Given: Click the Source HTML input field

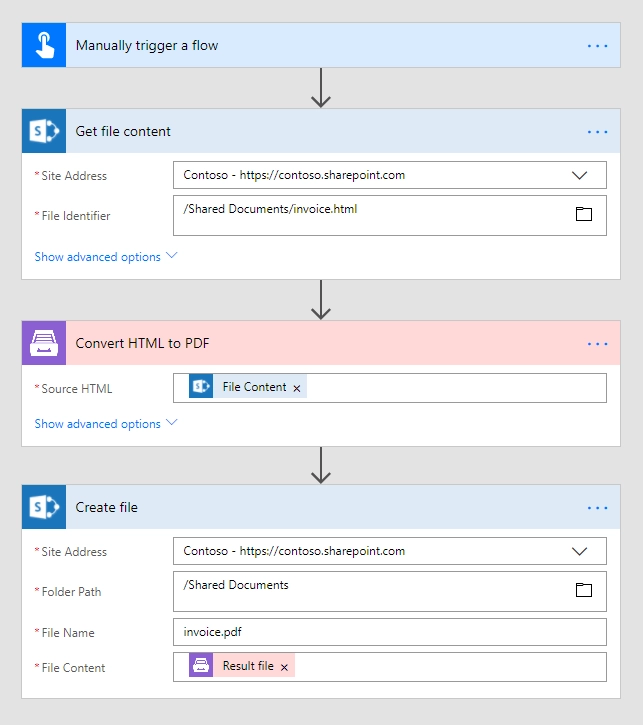Looking at the screenshot, I should point(390,388).
